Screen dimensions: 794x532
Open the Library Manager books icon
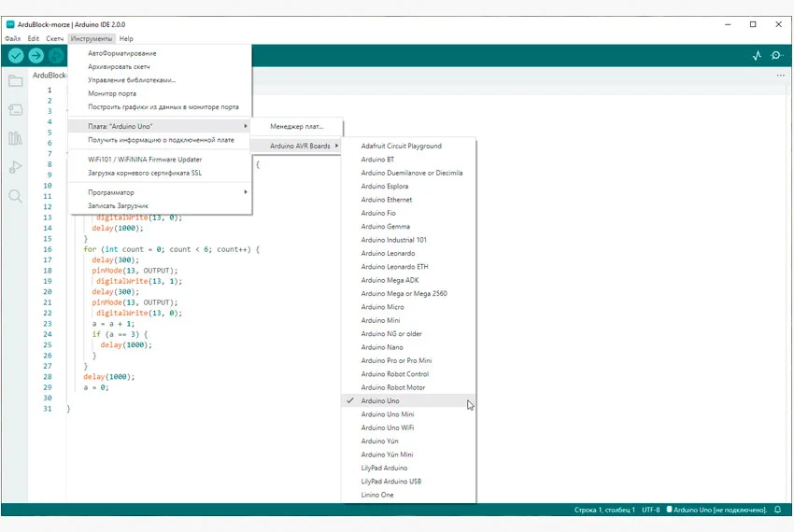click(x=15, y=138)
